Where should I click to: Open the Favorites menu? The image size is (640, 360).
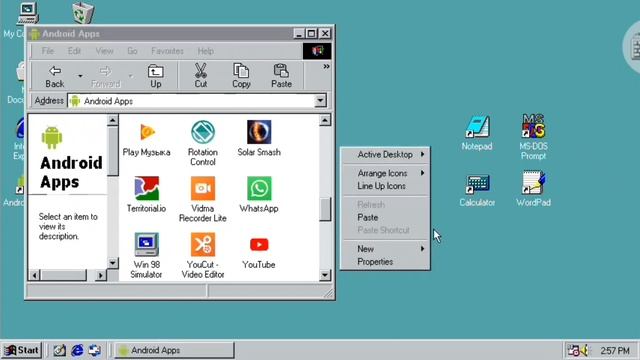(x=167, y=51)
